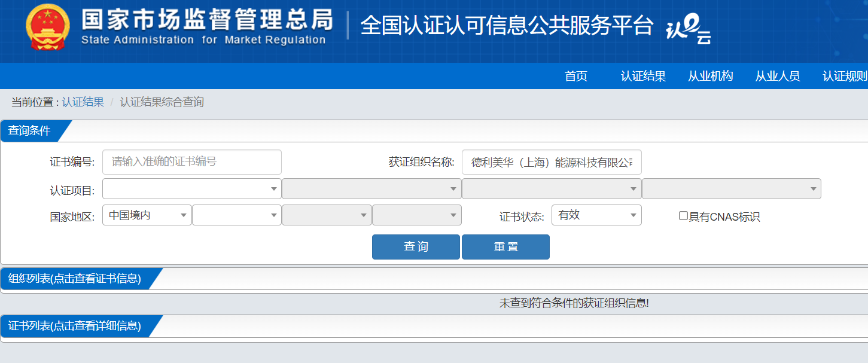This screenshot has width=868, height=363.
Task: Expand the third 认证项目 dropdown
Action: [x=552, y=188]
